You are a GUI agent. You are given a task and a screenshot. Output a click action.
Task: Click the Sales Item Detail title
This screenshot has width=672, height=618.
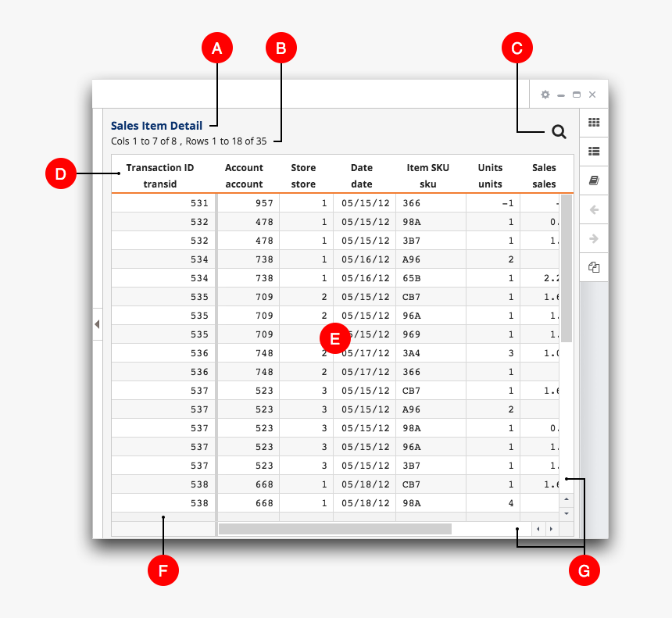coord(156,126)
